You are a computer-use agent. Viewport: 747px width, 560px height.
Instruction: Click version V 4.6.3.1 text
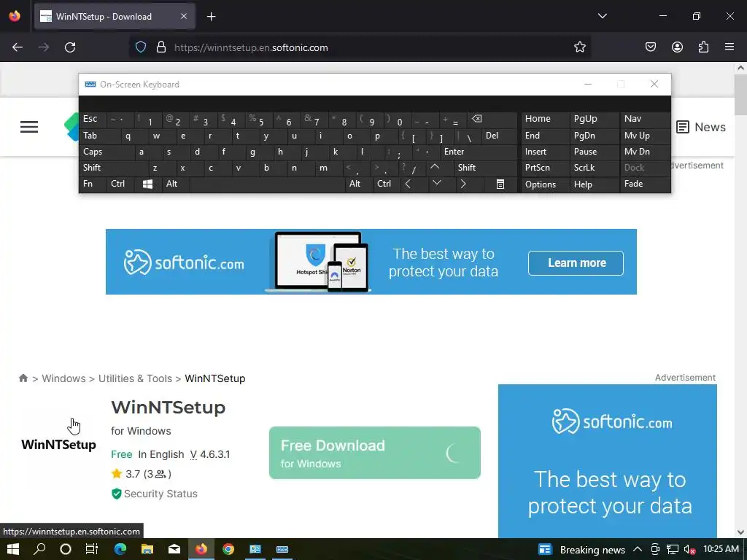(x=210, y=454)
